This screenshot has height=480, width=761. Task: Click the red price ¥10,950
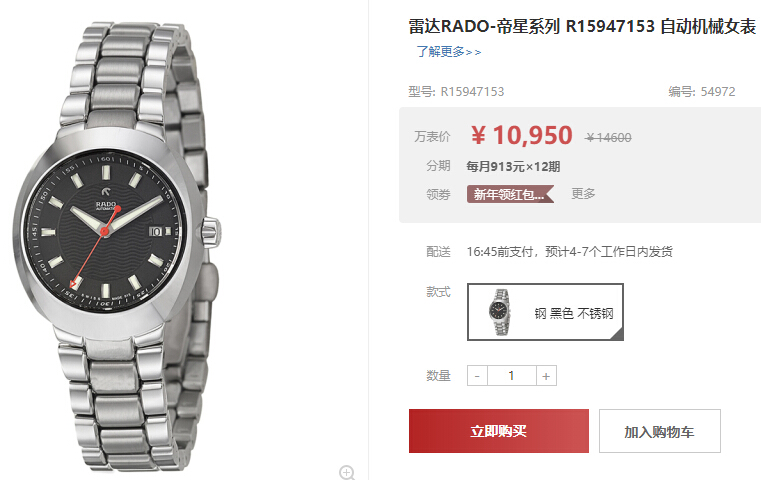(522, 135)
